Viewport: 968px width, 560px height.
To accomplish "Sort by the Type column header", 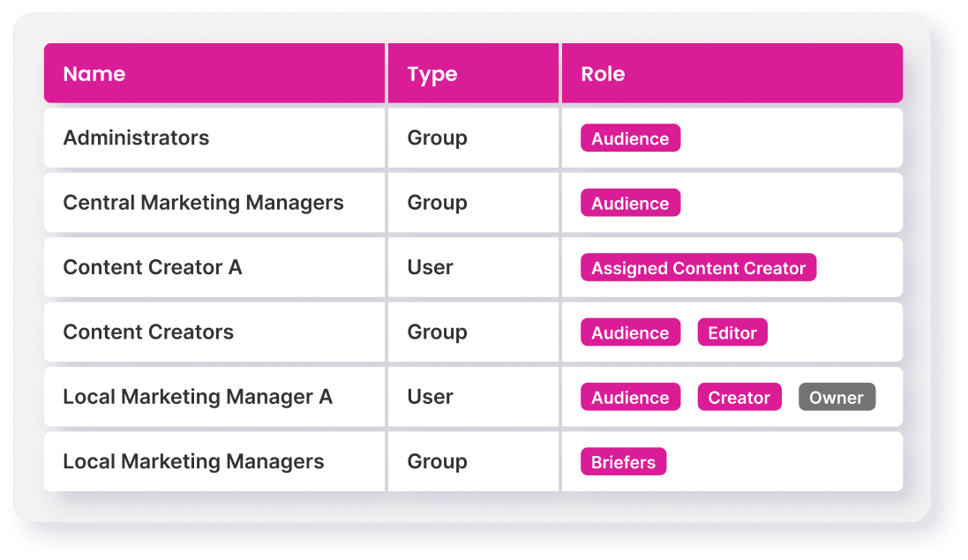I will (432, 74).
